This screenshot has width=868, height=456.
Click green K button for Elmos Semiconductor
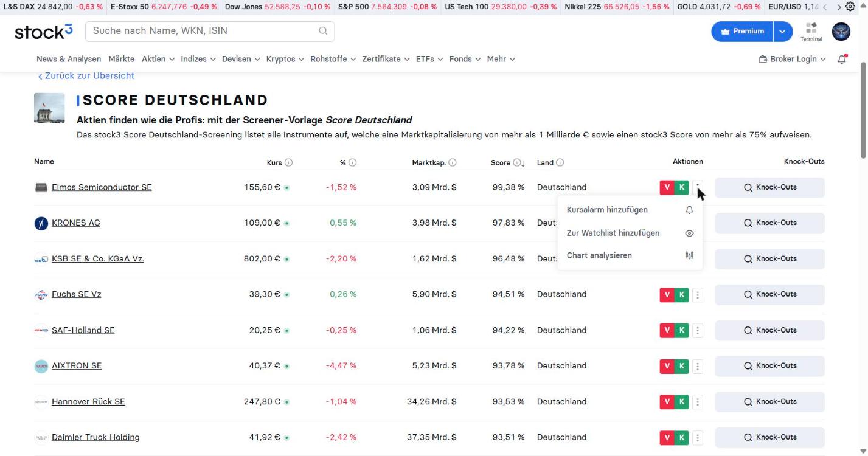[x=682, y=187]
